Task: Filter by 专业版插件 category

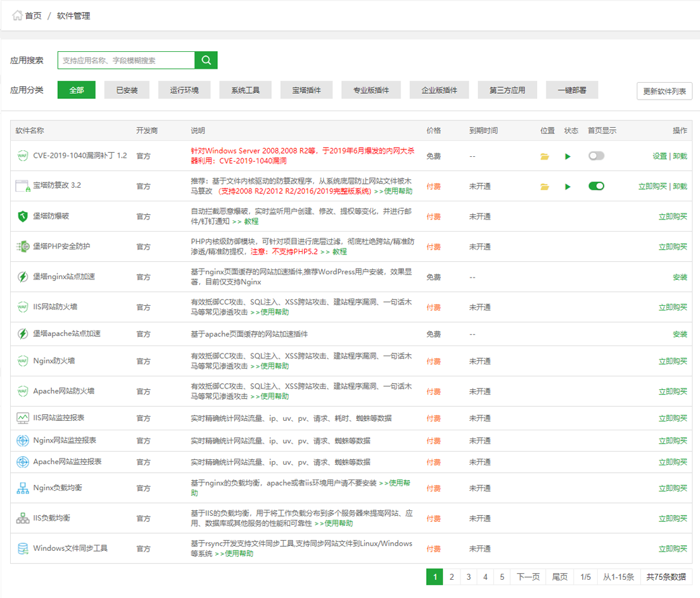Action: point(371,90)
